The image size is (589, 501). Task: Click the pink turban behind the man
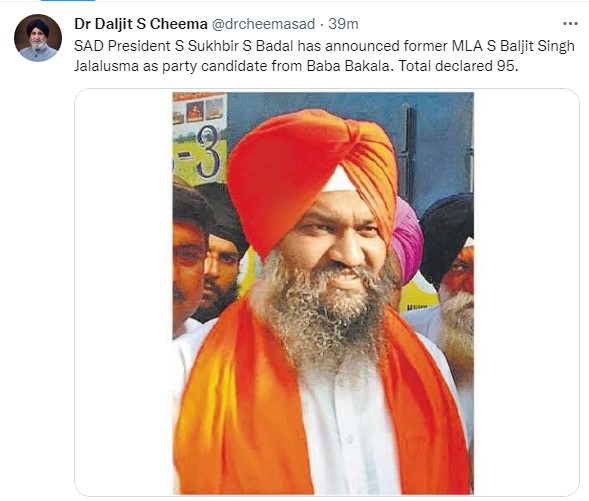pos(408,240)
